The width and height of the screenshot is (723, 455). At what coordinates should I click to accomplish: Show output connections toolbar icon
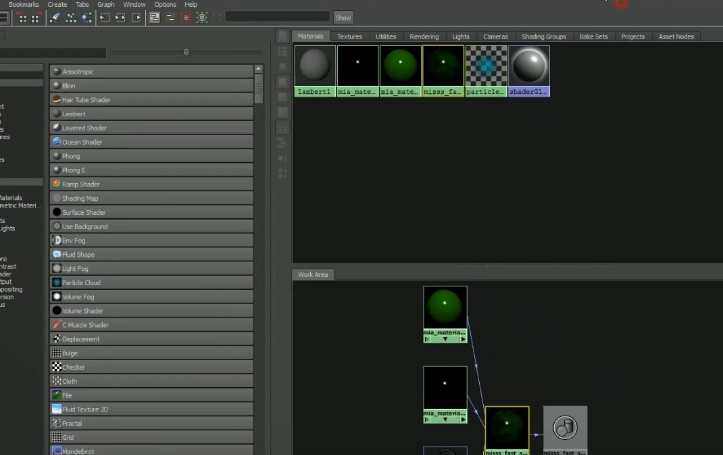point(136,18)
